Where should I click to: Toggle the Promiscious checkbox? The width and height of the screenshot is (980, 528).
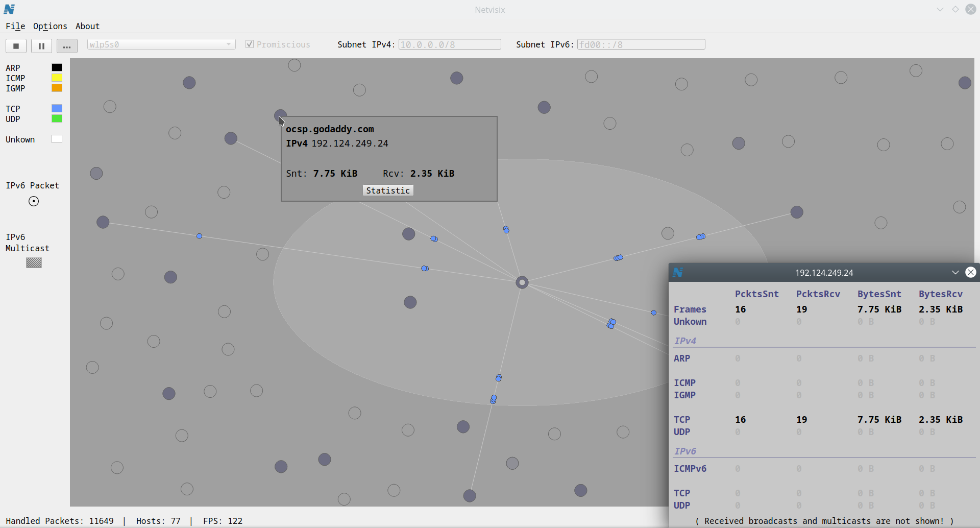point(250,44)
